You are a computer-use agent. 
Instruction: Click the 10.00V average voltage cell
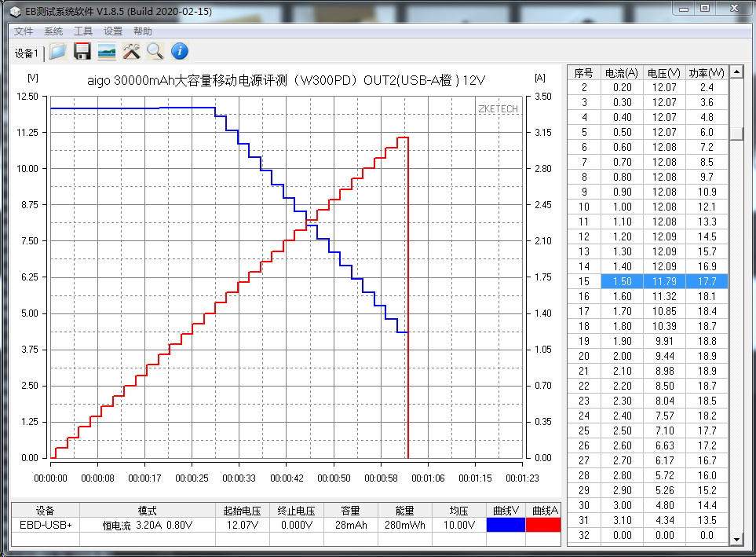tap(459, 525)
